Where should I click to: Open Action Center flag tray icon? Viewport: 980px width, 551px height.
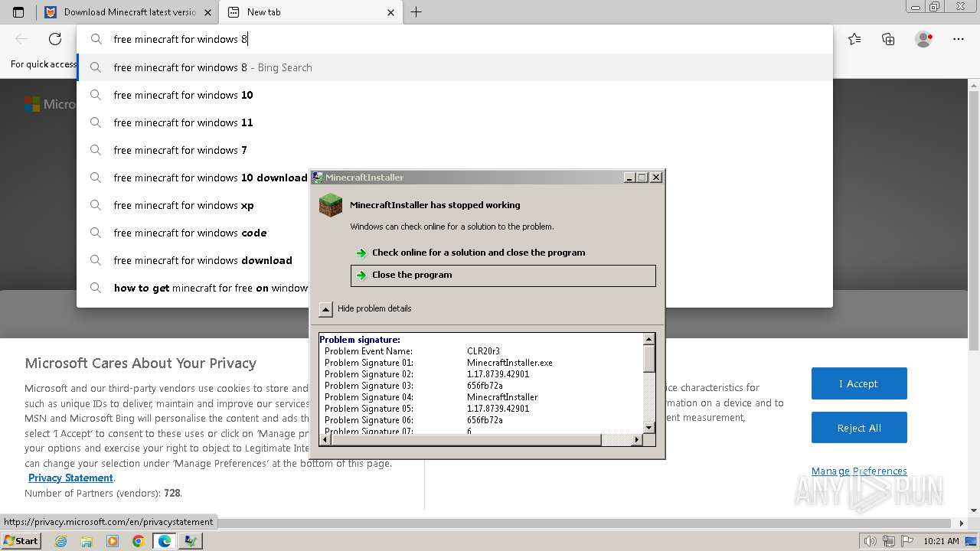[x=906, y=541]
